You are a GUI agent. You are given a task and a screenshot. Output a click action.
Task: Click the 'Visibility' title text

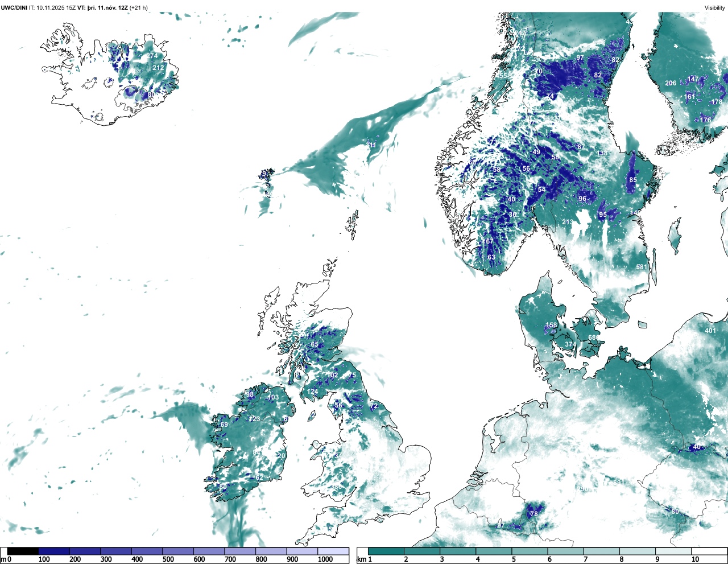[715, 7]
